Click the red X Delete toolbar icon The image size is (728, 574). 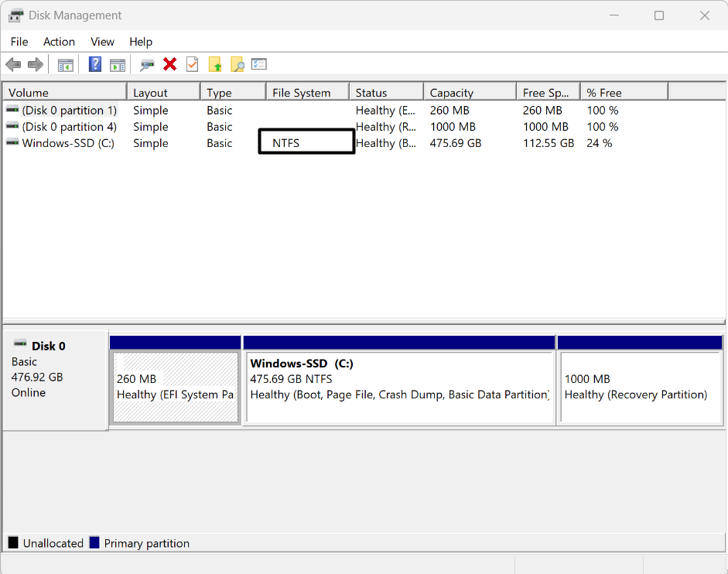(x=170, y=65)
